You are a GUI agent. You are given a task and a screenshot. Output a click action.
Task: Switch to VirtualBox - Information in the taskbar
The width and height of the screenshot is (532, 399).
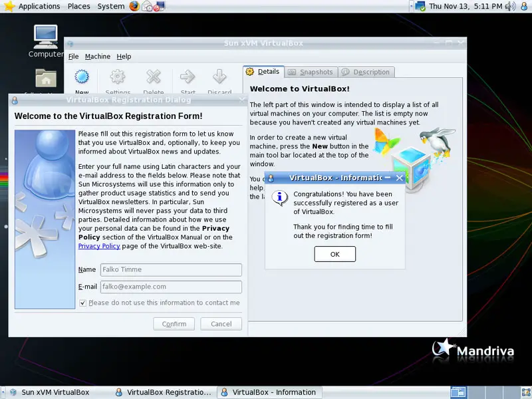269,392
